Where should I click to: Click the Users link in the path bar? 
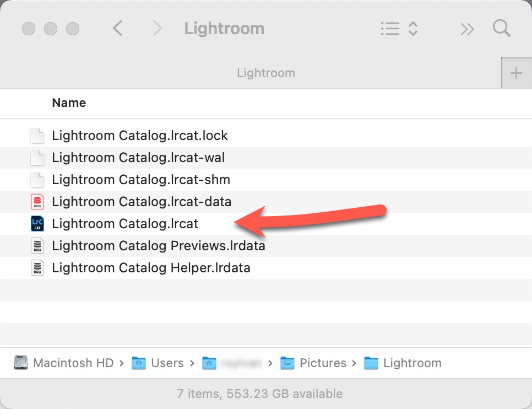pos(167,363)
